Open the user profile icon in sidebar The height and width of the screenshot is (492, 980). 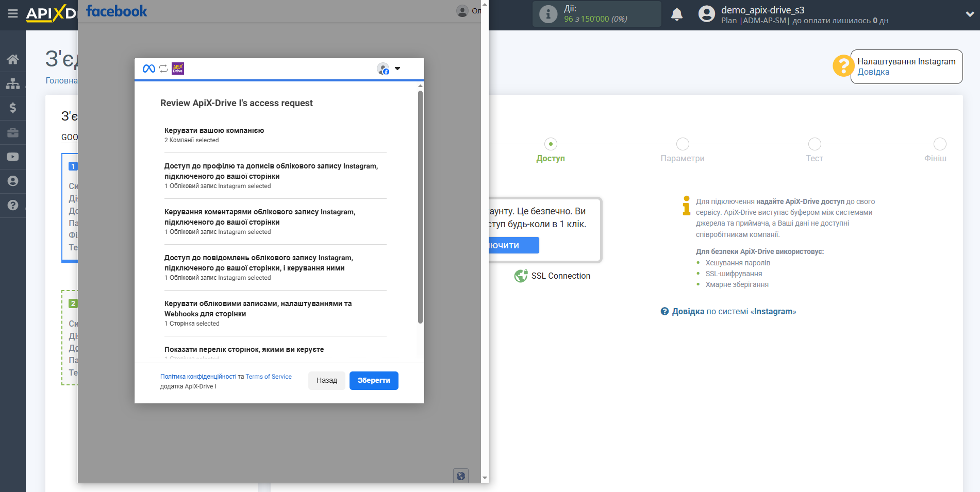tap(13, 181)
